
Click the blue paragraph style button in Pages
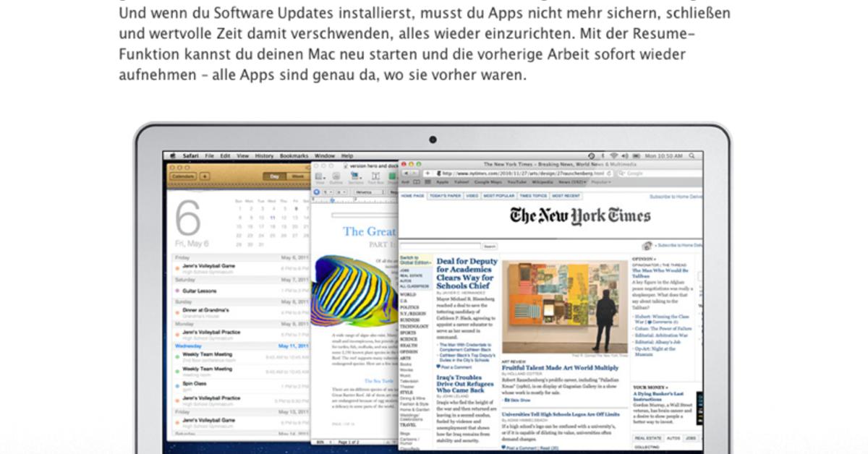pyautogui.click(x=316, y=192)
